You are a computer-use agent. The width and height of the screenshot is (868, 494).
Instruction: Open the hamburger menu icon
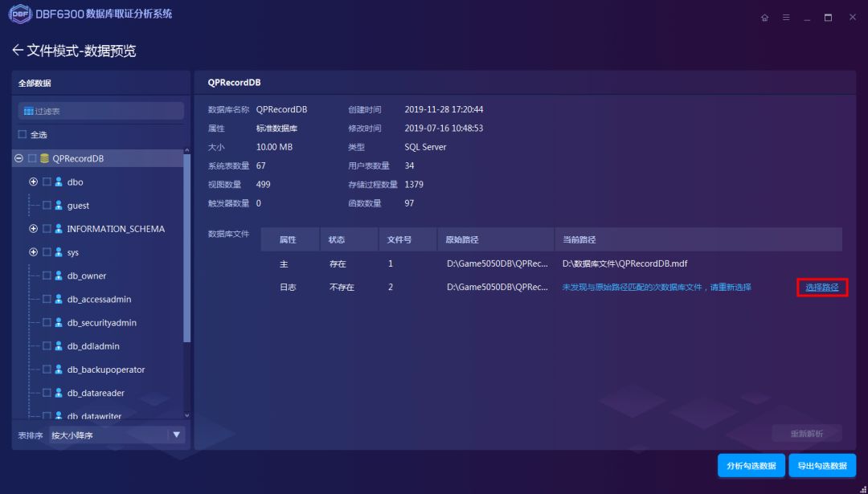click(786, 18)
